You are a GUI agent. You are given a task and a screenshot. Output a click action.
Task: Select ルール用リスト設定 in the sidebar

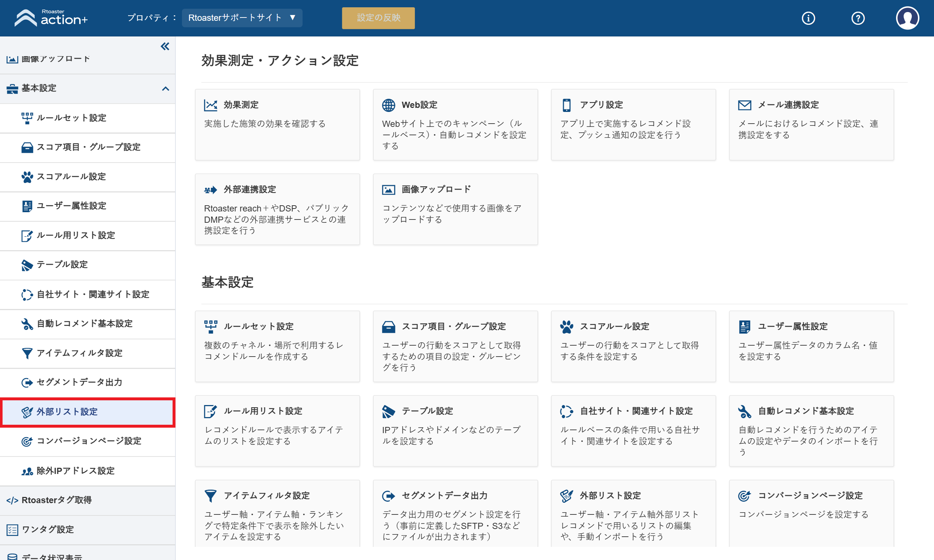pos(88,236)
